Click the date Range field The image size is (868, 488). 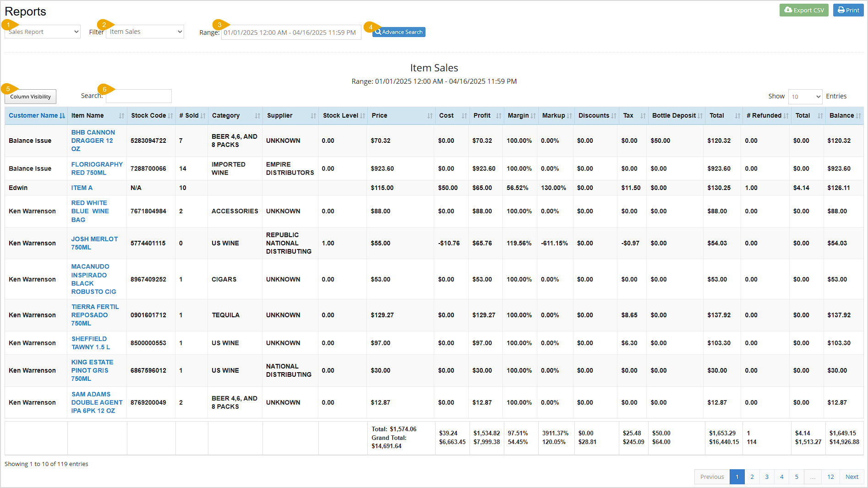291,32
